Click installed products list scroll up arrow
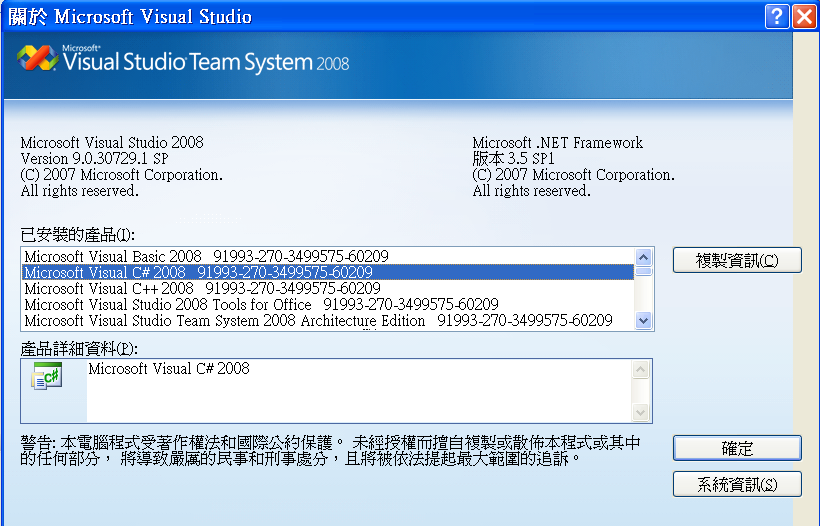Screen dimensions: 820x526 click(644, 257)
